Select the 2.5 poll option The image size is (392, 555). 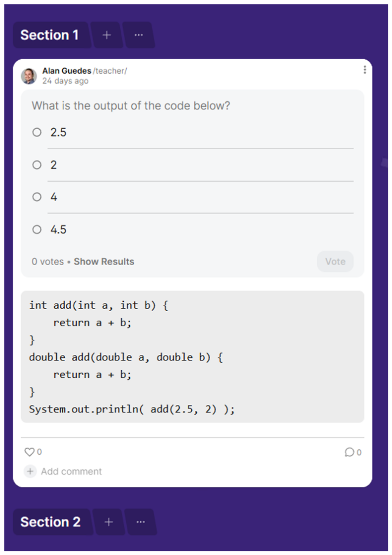click(x=37, y=132)
